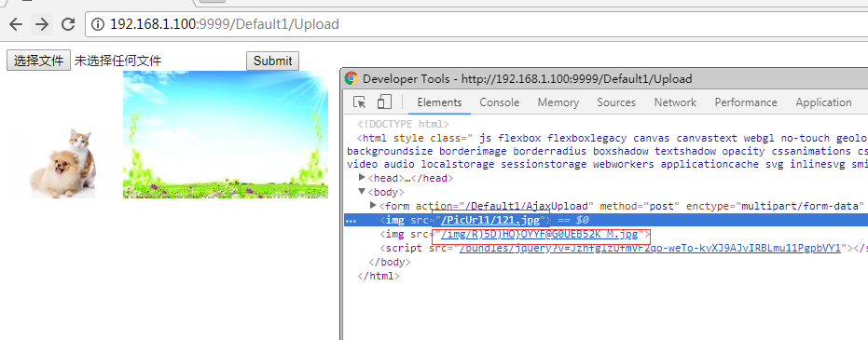The height and width of the screenshot is (340, 868).
Task: Select the closing body tag line
Action: (x=389, y=262)
